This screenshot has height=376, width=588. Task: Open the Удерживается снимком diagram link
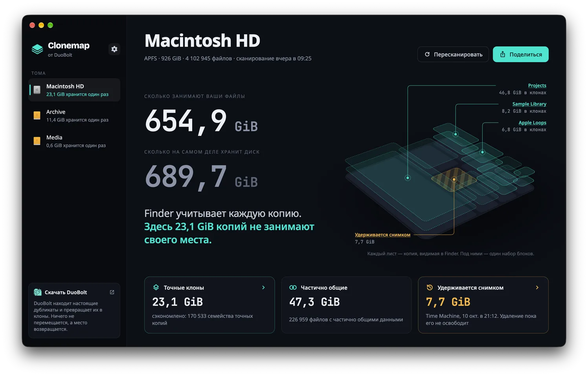pyautogui.click(x=382, y=235)
